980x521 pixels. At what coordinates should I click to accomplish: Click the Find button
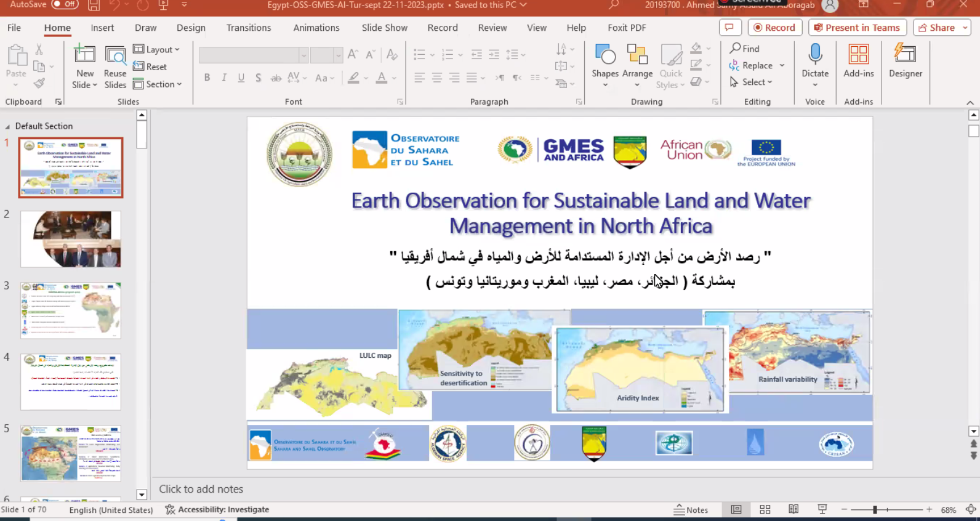[744, 48]
